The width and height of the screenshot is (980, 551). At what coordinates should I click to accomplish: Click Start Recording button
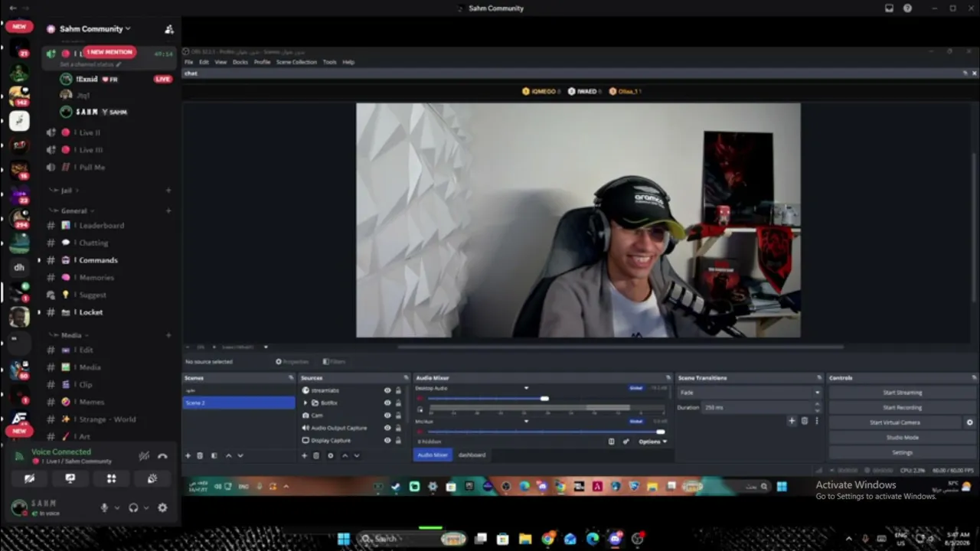(x=902, y=408)
